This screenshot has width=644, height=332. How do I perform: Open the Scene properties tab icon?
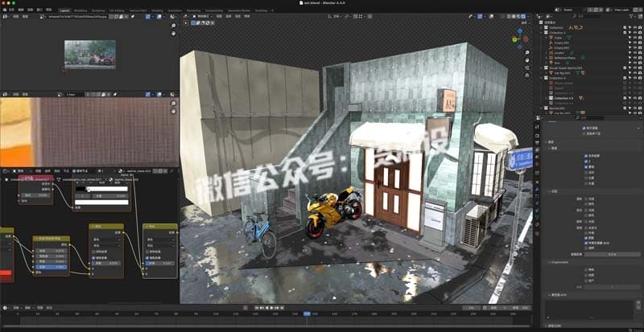[537, 158]
